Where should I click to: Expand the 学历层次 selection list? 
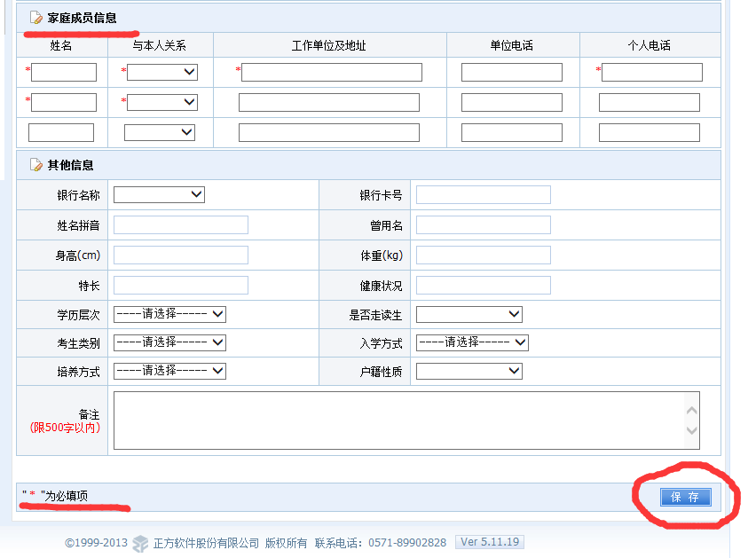click(169, 314)
